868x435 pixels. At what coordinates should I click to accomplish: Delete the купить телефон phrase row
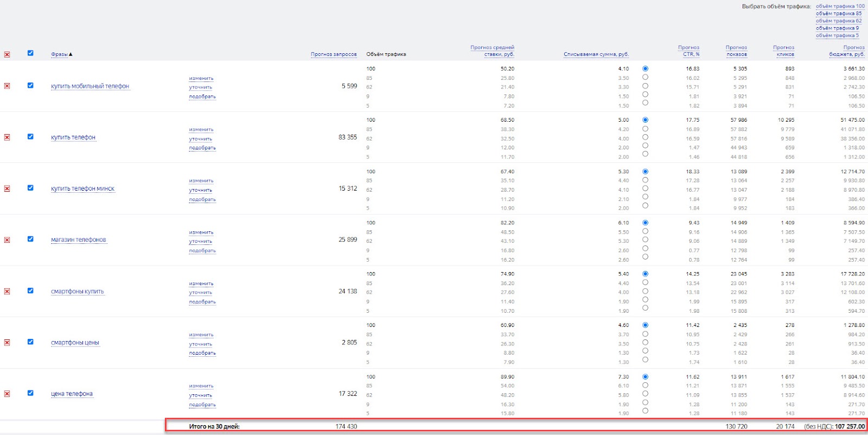pyautogui.click(x=7, y=137)
